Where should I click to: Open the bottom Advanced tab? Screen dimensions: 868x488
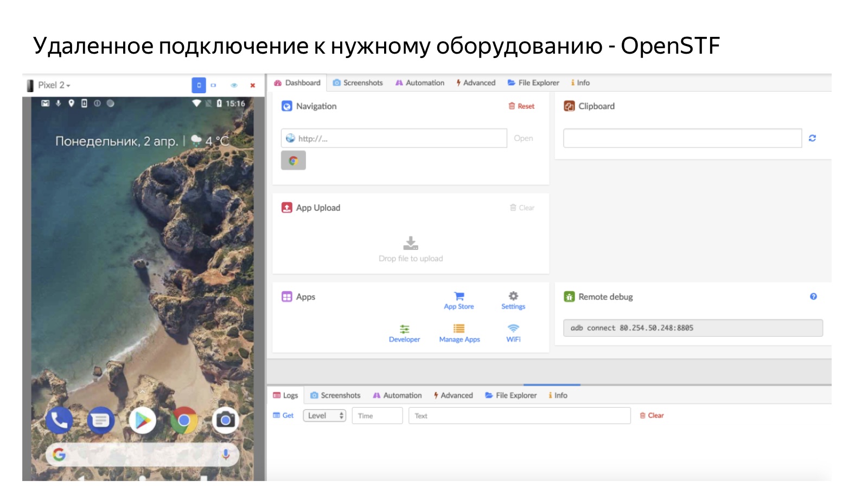coord(453,395)
